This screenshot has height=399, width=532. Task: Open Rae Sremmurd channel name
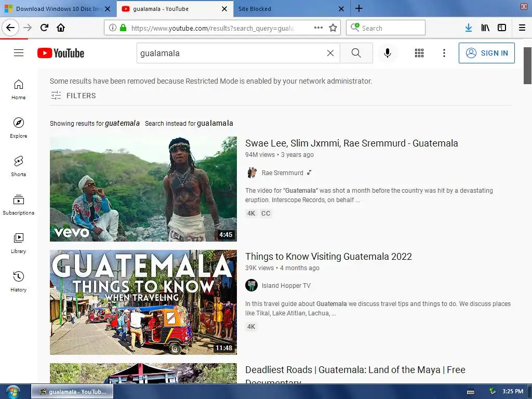(282, 172)
